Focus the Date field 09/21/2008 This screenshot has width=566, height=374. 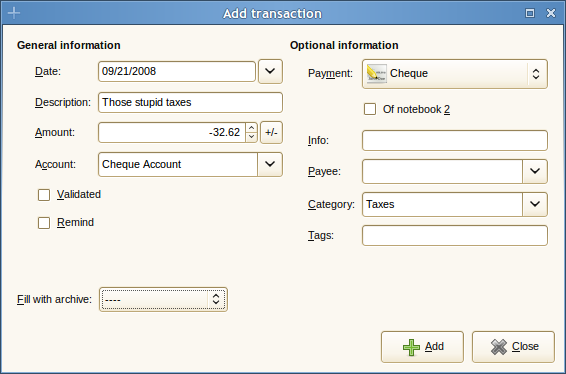pyautogui.click(x=177, y=71)
